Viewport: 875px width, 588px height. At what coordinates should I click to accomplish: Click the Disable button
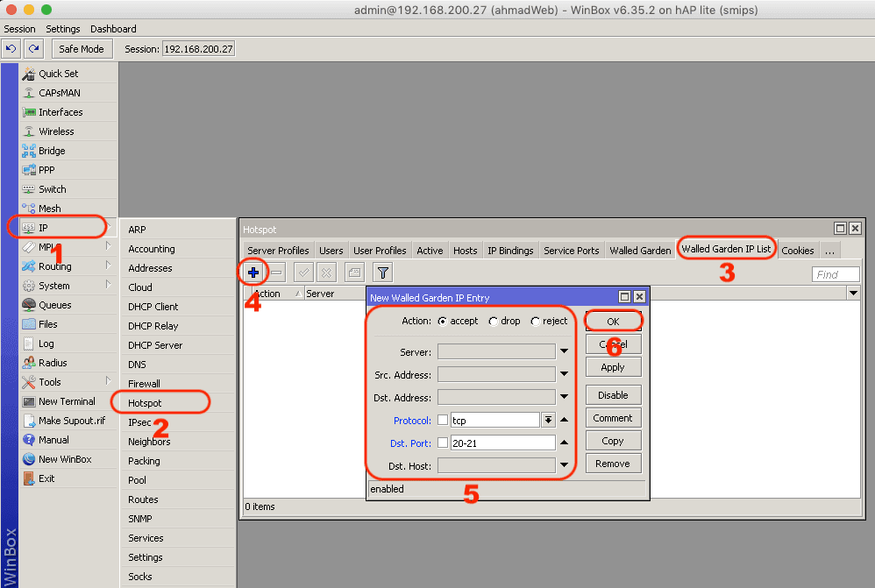coord(613,395)
